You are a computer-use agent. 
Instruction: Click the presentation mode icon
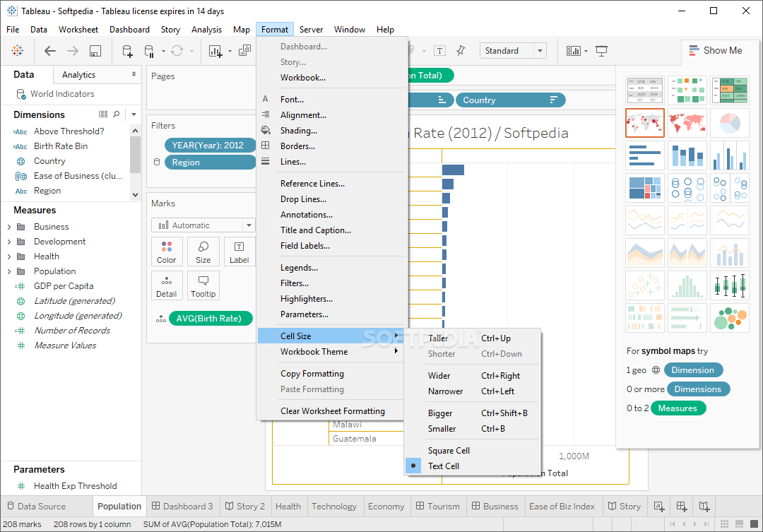tap(601, 51)
